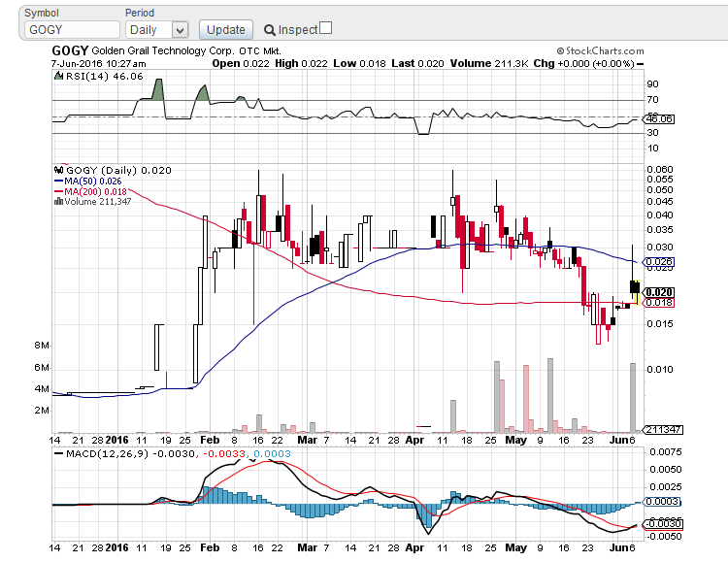
Task: Click the MACD value tag -0.0030
Action: pyautogui.click(x=663, y=524)
